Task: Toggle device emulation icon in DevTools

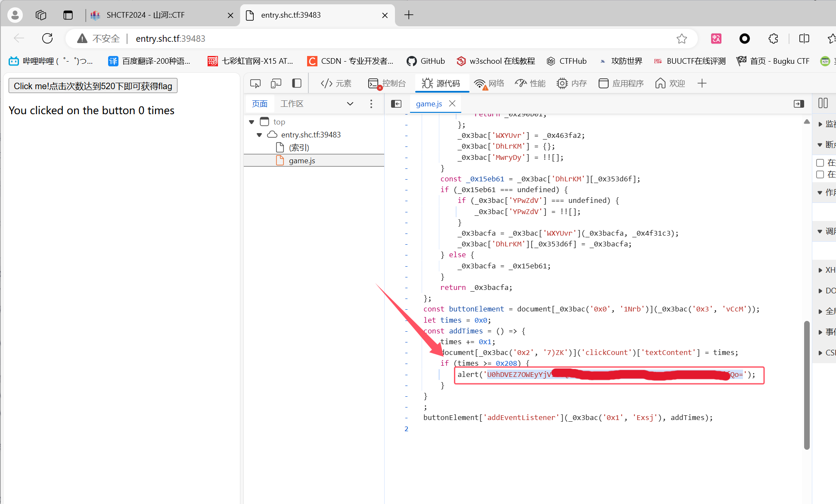Action: (276, 84)
